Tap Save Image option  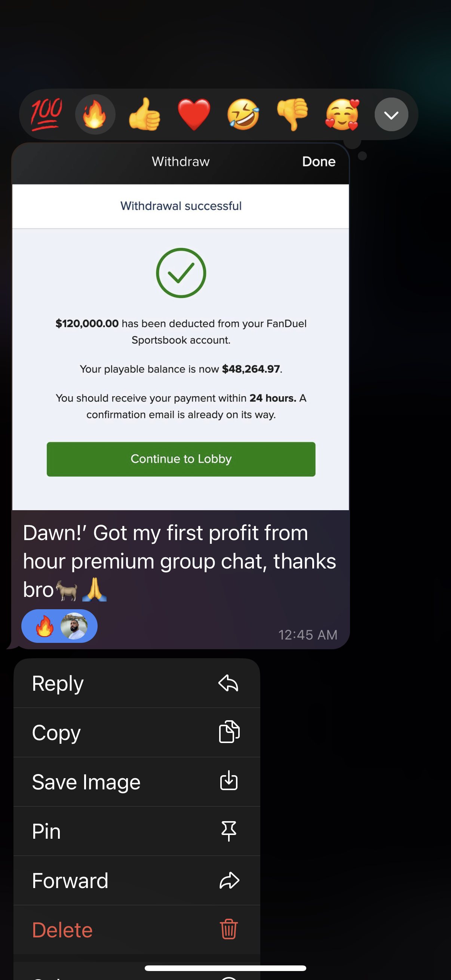[136, 782]
